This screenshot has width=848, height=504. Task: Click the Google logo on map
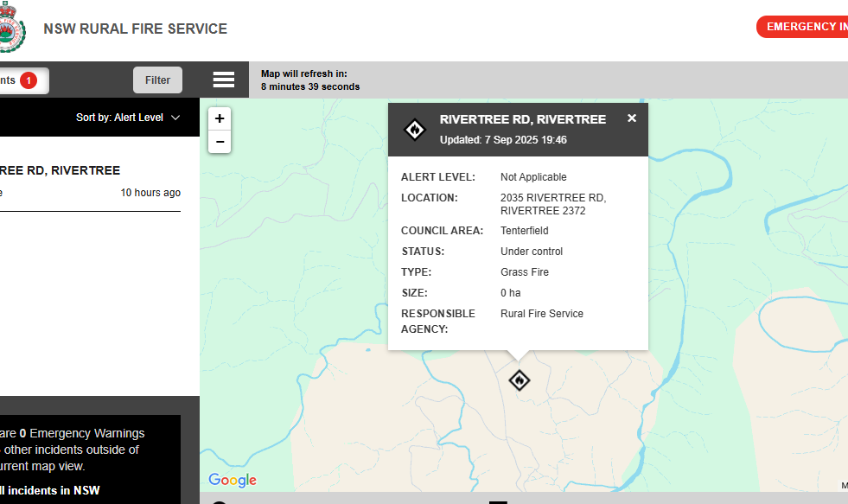233,481
